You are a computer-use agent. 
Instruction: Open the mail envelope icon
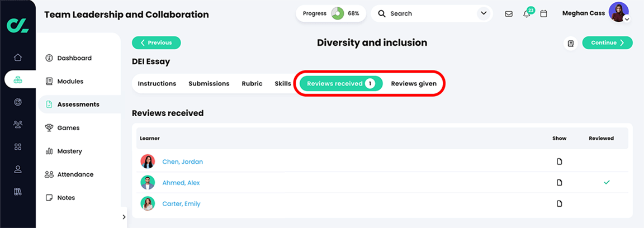(x=509, y=14)
